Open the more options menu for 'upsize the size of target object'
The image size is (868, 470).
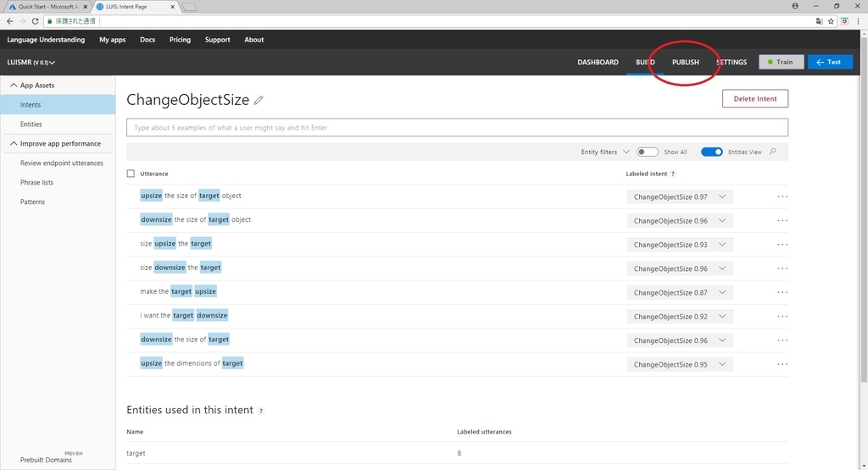[x=782, y=196]
